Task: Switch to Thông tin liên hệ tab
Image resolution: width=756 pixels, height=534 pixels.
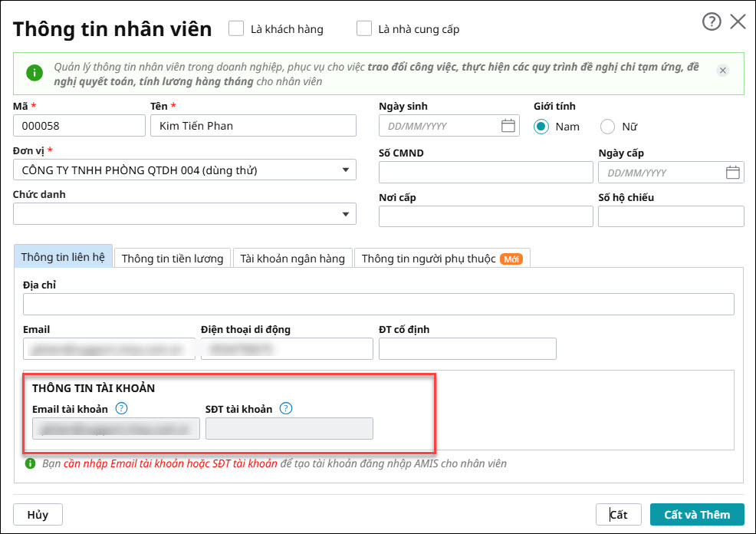Action: (63, 256)
